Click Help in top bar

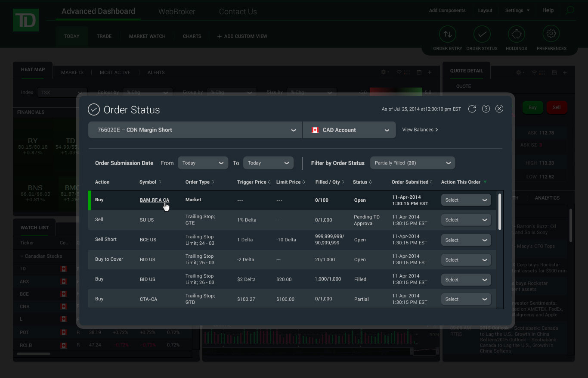click(x=548, y=10)
